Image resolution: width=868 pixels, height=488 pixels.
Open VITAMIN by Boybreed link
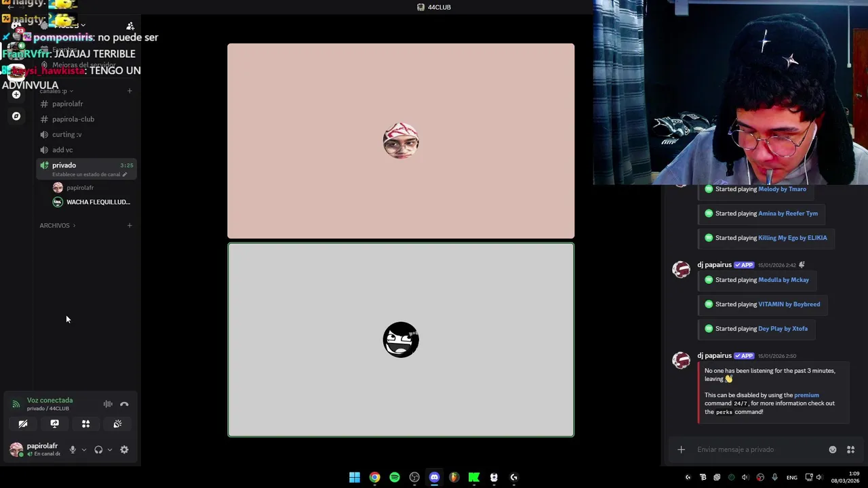[x=789, y=304]
